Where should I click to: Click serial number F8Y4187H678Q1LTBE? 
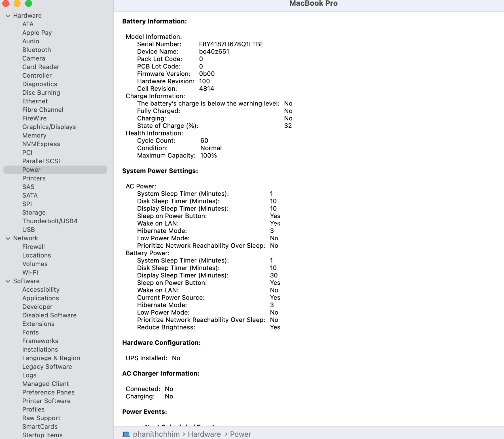tap(231, 44)
